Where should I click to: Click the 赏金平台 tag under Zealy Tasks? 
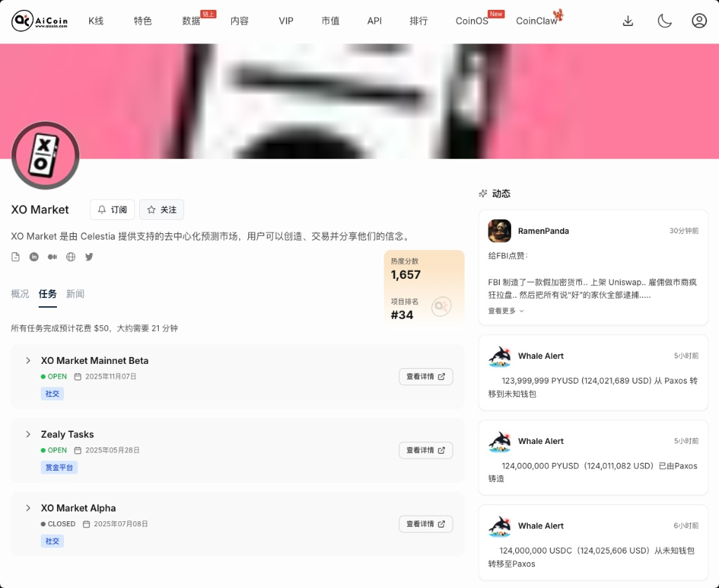pos(59,467)
